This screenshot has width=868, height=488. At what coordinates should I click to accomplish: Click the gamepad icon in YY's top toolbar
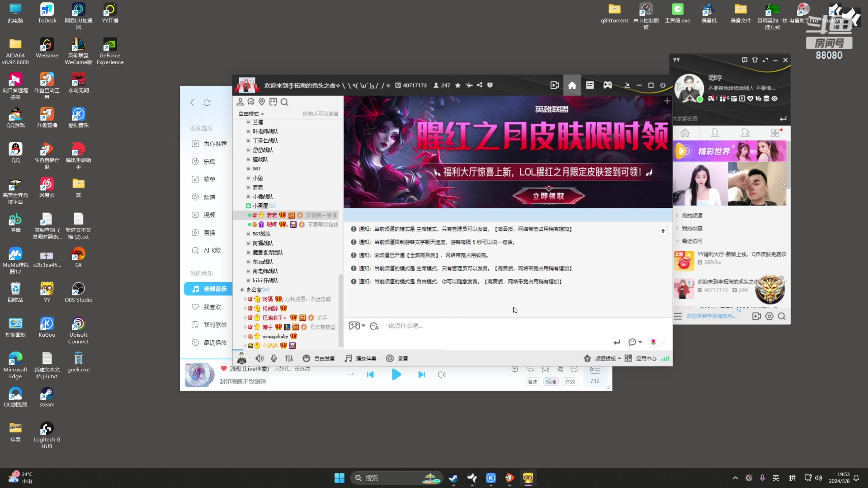pos(608,84)
